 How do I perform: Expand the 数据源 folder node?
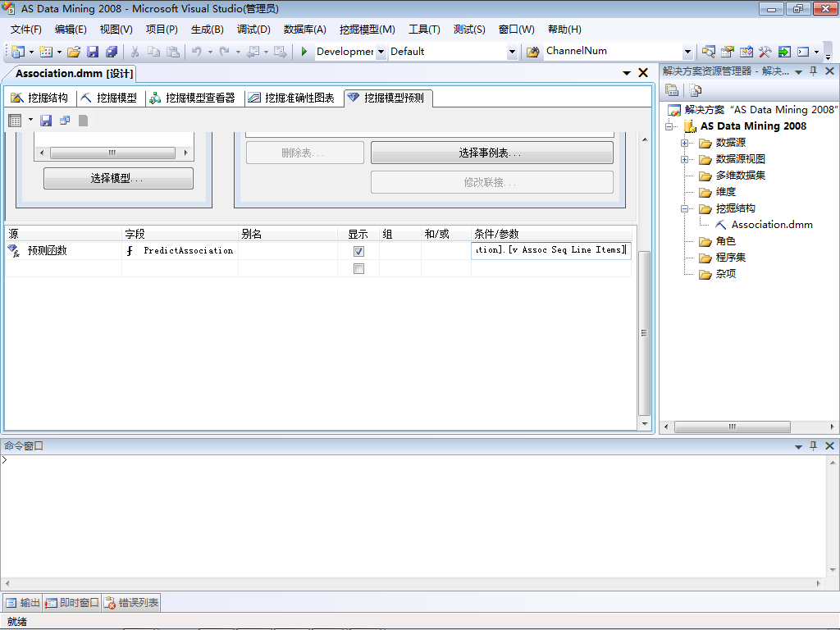click(684, 143)
